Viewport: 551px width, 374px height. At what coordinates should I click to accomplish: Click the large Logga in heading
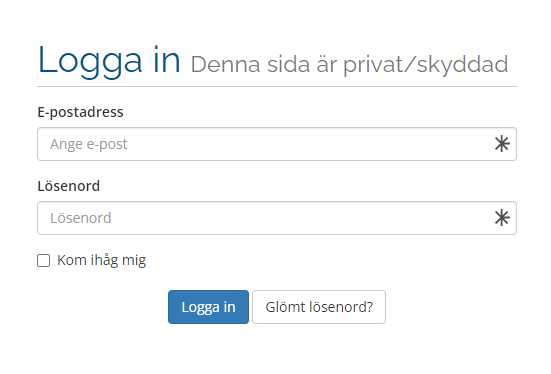tap(109, 61)
